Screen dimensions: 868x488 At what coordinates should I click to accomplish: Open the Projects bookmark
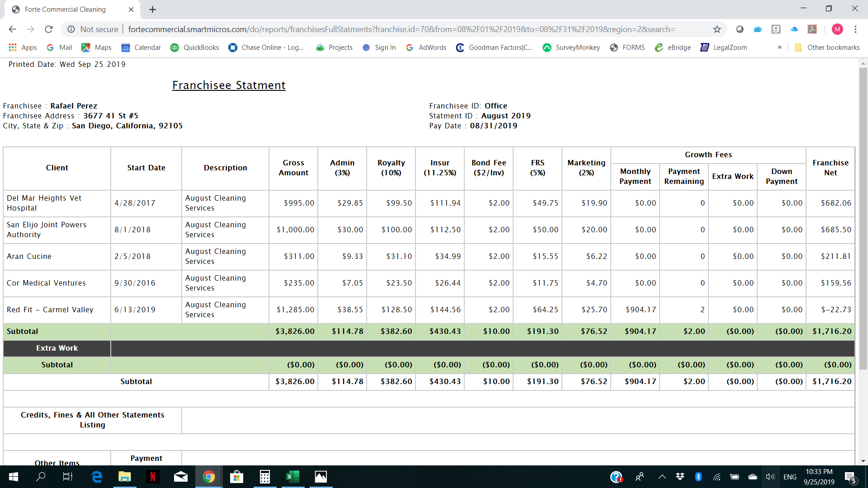[x=334, y=47]
